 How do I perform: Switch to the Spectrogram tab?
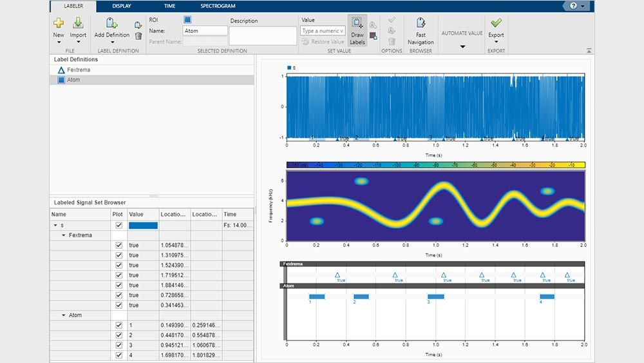click(x=218, y=6)
